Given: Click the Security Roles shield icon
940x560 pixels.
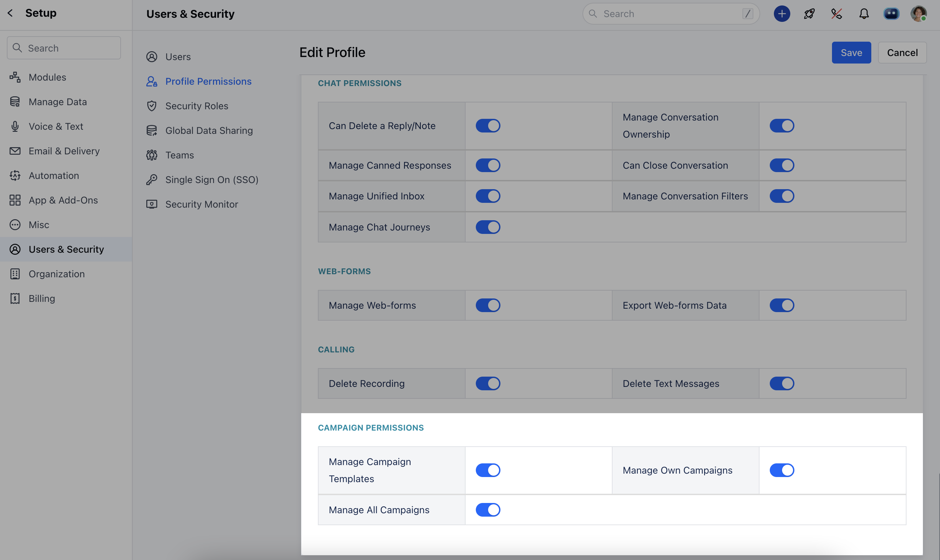Looking at the screenshot, I should [152, 106].
